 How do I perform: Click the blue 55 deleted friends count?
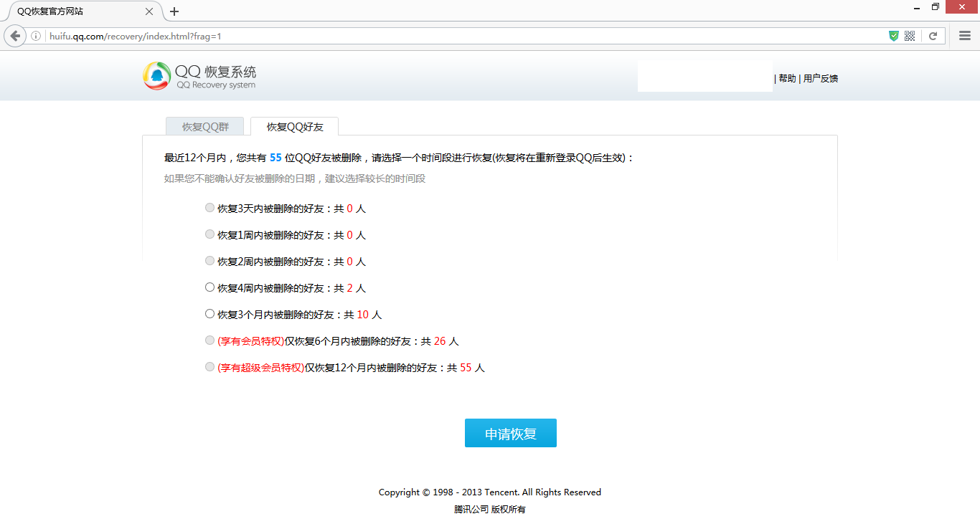(x=275, y=158)
